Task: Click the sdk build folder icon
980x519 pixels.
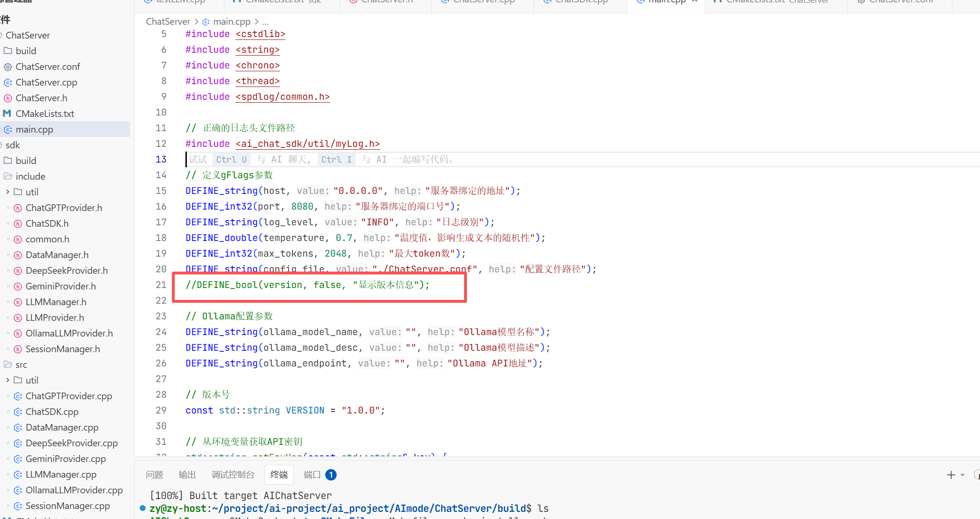Action: pos(8,161)
